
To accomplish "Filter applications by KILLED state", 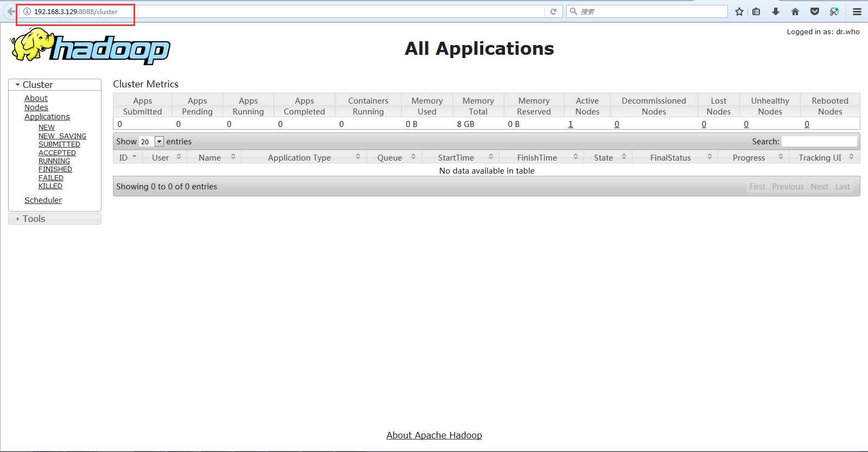I will pyautogui.click(x=50, y=186).
